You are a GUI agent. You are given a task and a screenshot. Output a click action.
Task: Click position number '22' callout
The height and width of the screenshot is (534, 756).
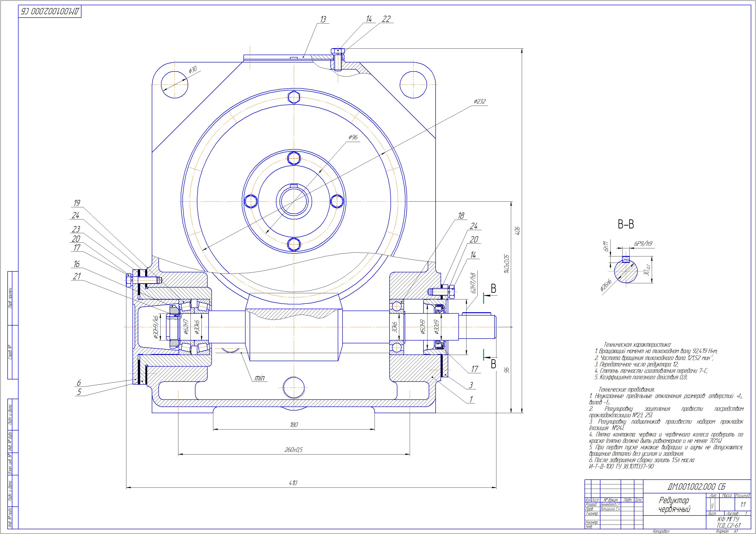[x=386, y=19]
